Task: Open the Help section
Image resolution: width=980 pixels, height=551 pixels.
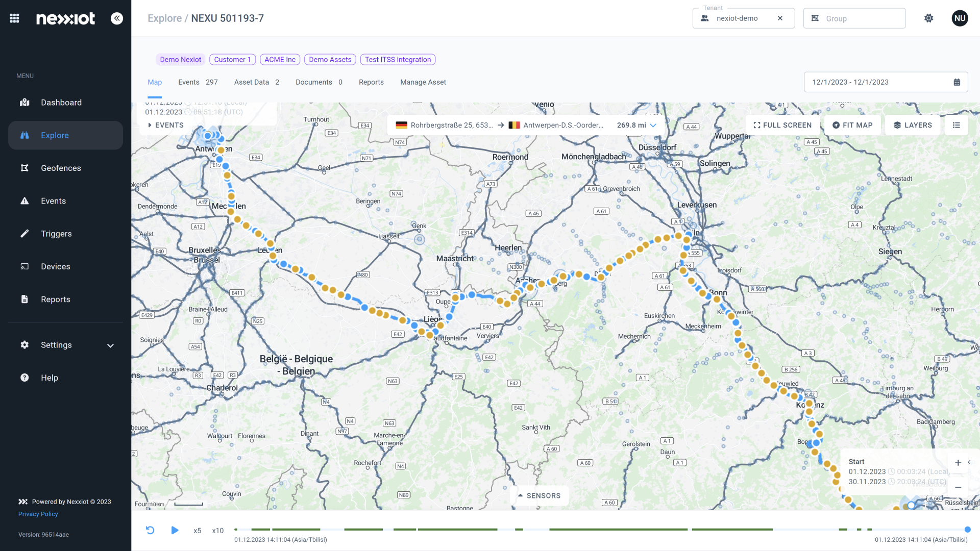Action: [65, 378]
